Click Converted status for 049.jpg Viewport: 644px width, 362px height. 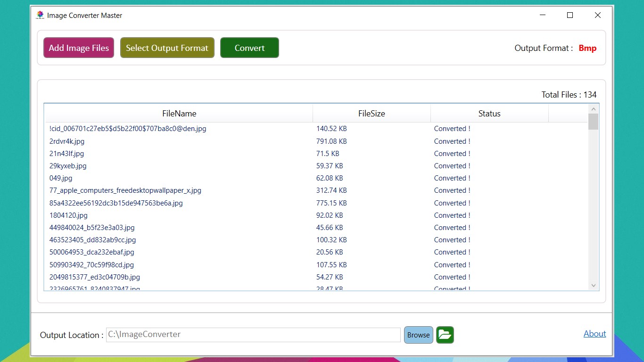[452, 178]
